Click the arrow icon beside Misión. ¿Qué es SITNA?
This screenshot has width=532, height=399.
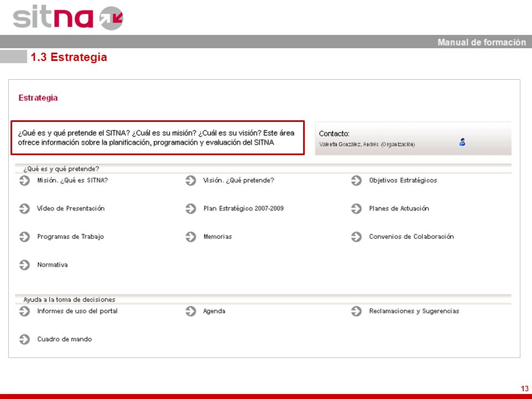[x=24, y=181]
